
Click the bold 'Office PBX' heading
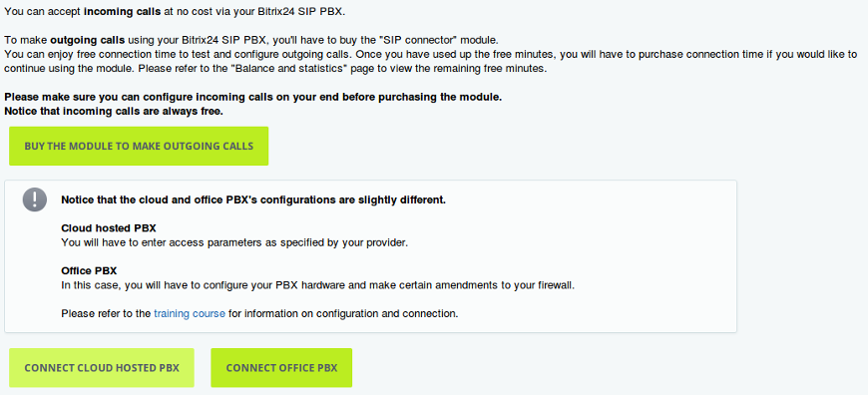coord(89,271)
